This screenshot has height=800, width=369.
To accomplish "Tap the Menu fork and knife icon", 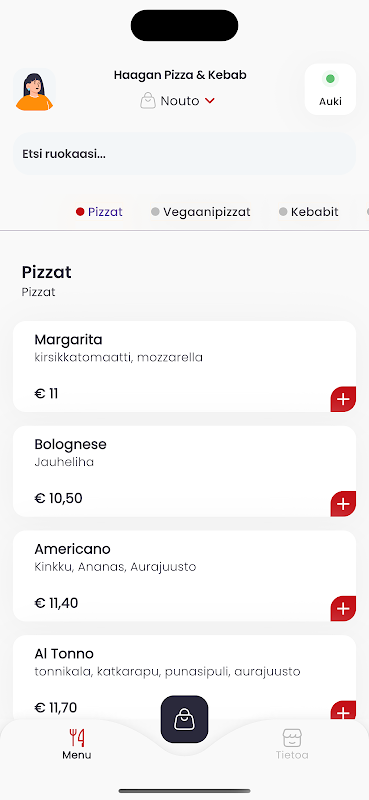I will click(x=77, y=737).
